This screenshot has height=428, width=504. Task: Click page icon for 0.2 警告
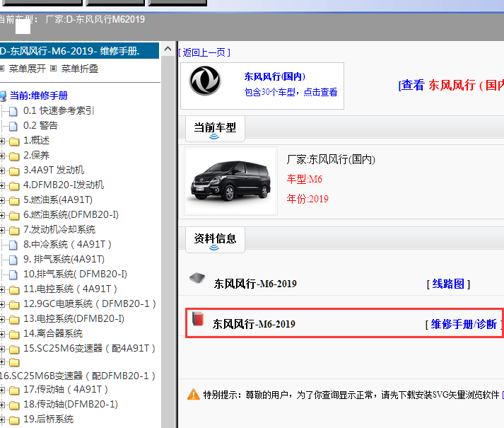point(13,126)
